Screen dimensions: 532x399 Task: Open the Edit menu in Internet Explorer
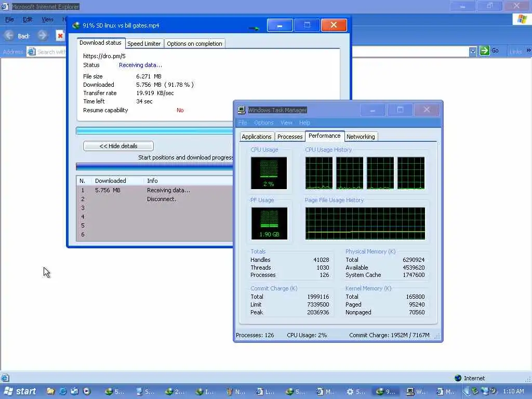(x=28, y=19)
